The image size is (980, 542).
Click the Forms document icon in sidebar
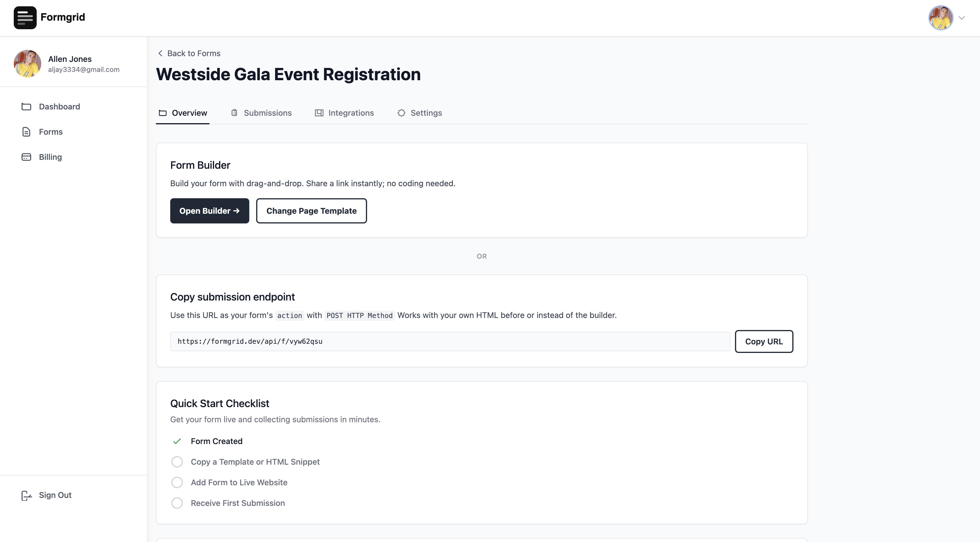(x=26, y=132)
